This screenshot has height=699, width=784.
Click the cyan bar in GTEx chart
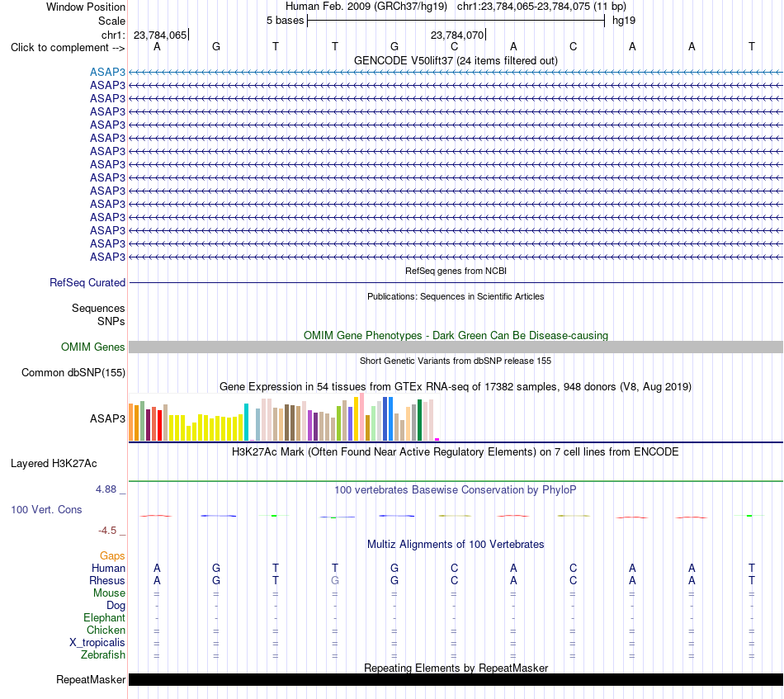point(246,422)
